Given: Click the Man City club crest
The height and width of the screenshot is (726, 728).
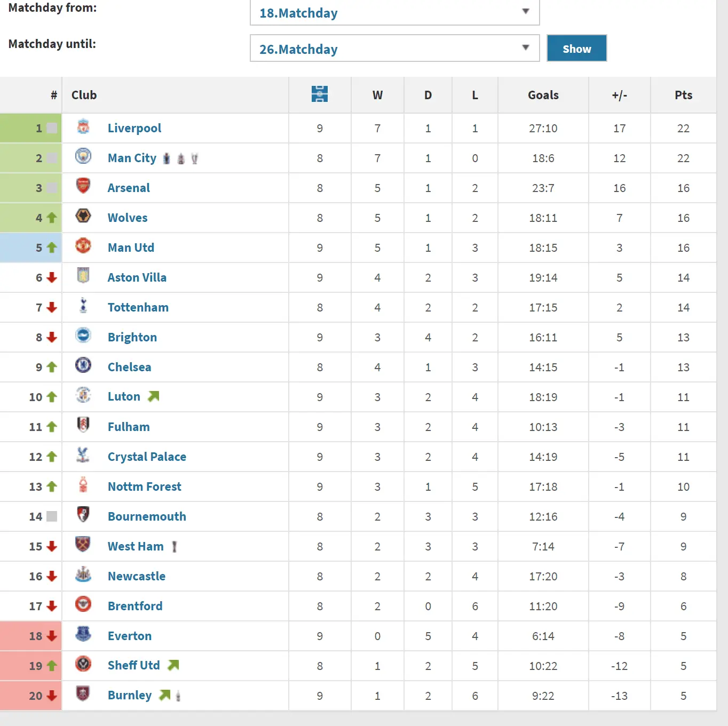Looking at the screenshot, I should pyautogui.click(x=83, y=157).
